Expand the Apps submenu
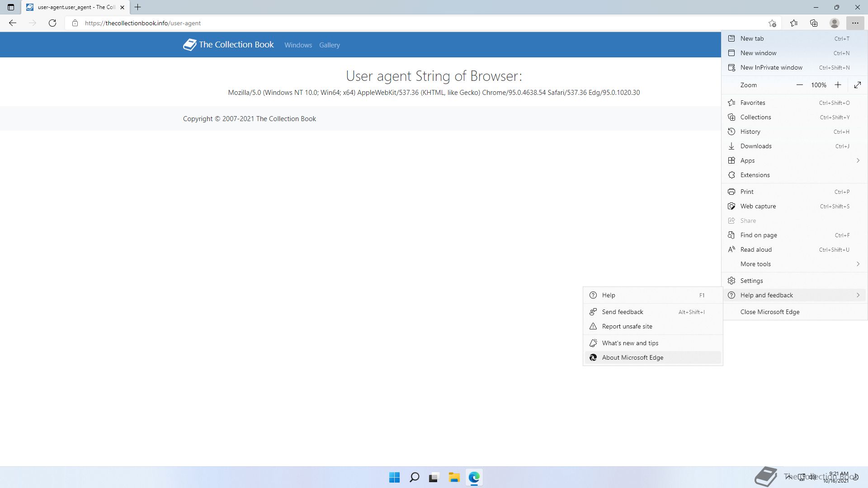Image resolution: width=868 pixels, height=488 pixels. point(794,160)
